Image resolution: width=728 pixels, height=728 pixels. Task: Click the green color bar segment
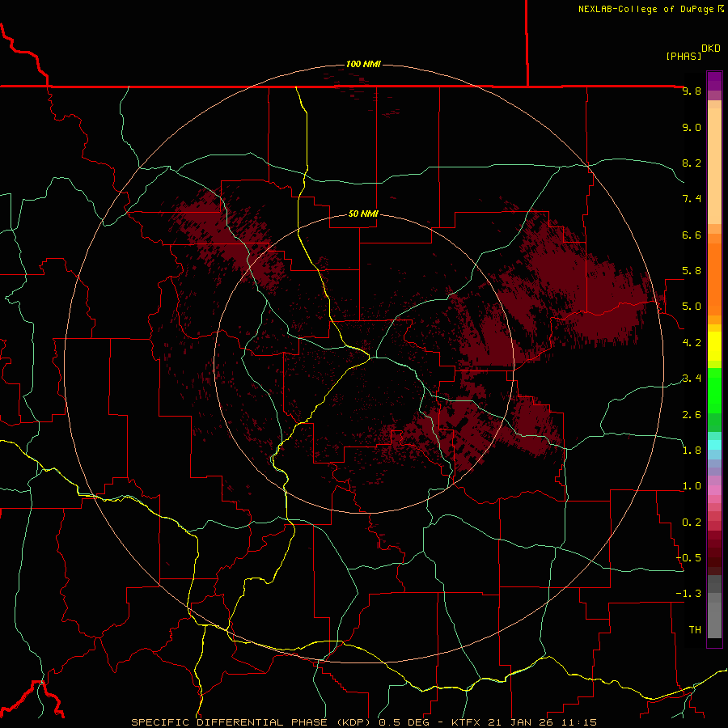click(714, 391)
